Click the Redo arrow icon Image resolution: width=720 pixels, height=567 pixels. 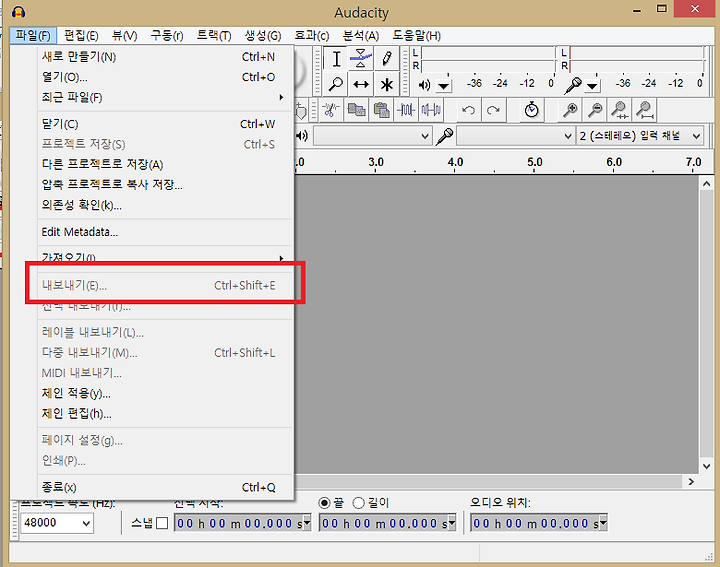click(493, 110)
